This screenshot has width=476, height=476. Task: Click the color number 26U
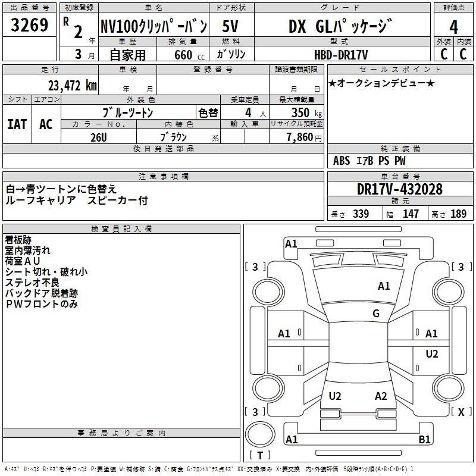98,137
